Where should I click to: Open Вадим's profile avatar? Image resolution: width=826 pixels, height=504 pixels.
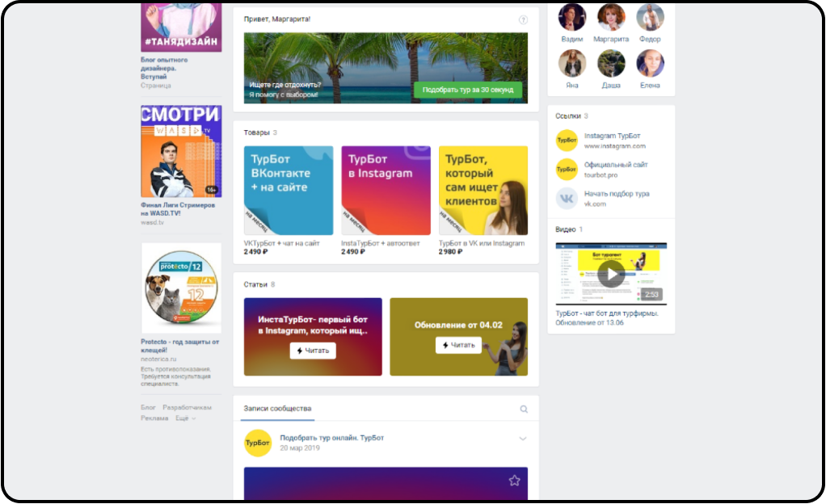click(572, 18)
